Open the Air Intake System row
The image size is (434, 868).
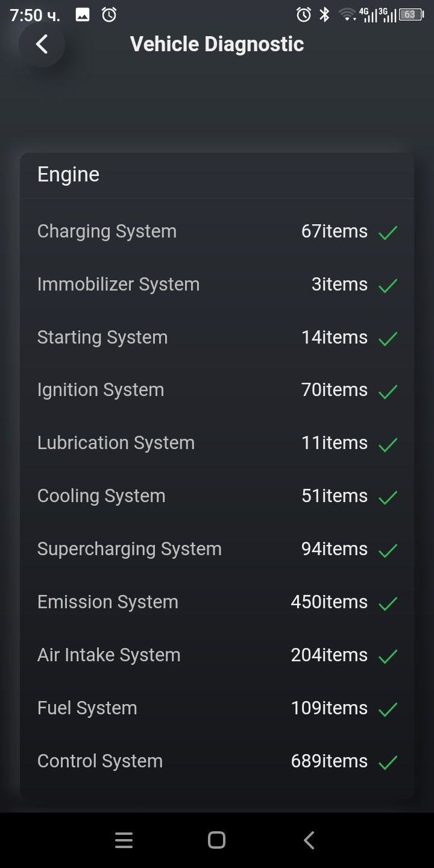[217, 655]
